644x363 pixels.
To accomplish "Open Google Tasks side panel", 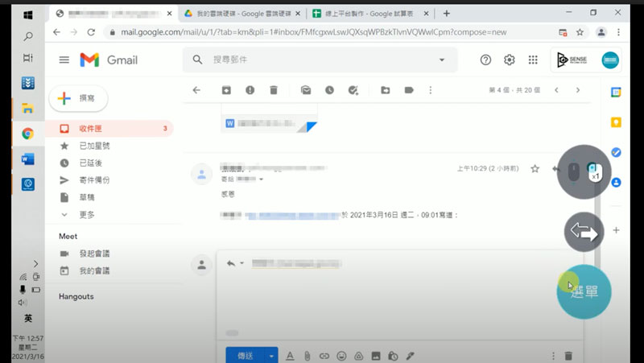I will tap(616, 152).
